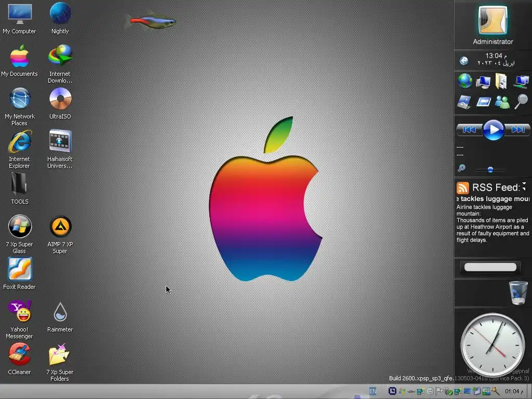Click the analog clock gadget

[493, 345]
